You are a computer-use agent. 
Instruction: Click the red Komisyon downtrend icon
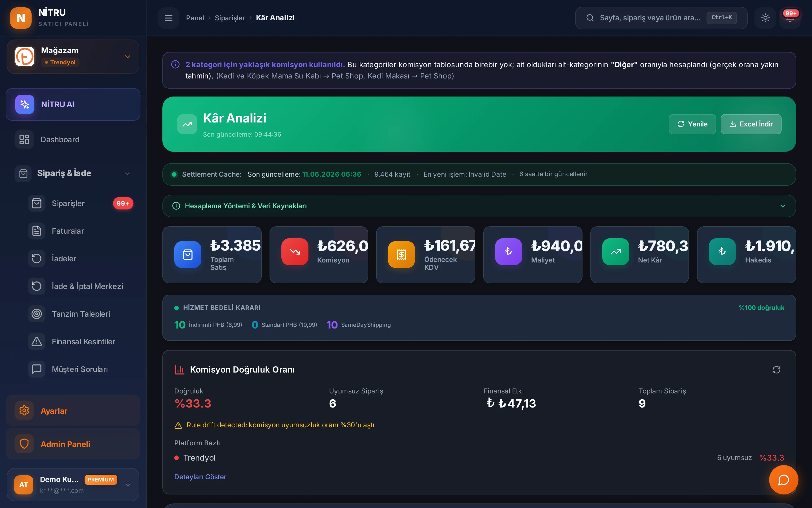295,252
